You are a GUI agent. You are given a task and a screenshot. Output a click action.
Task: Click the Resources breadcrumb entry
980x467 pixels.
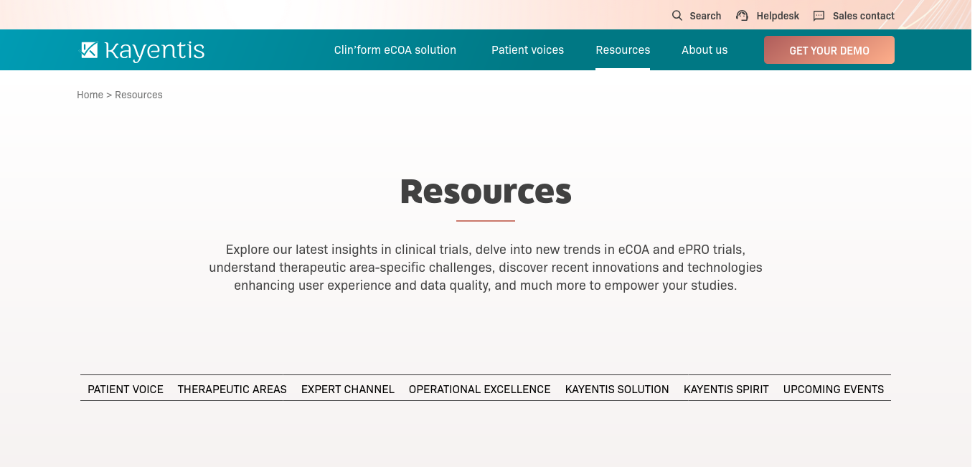[138, 95]
